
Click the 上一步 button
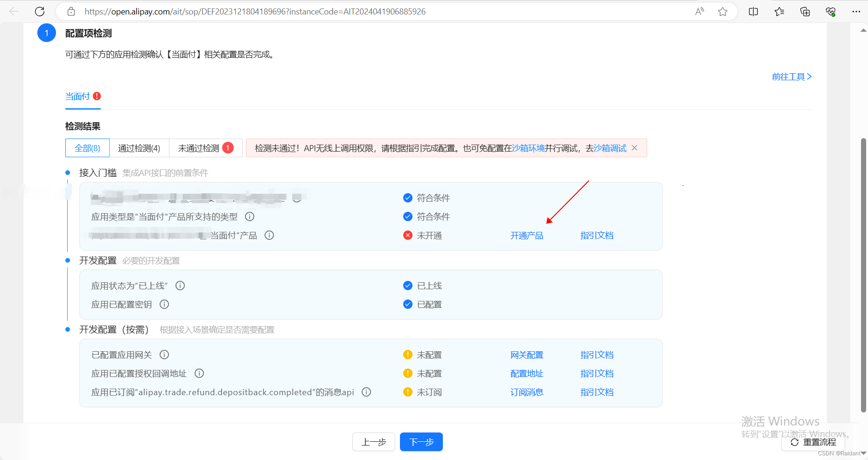(x=374, y=442)
